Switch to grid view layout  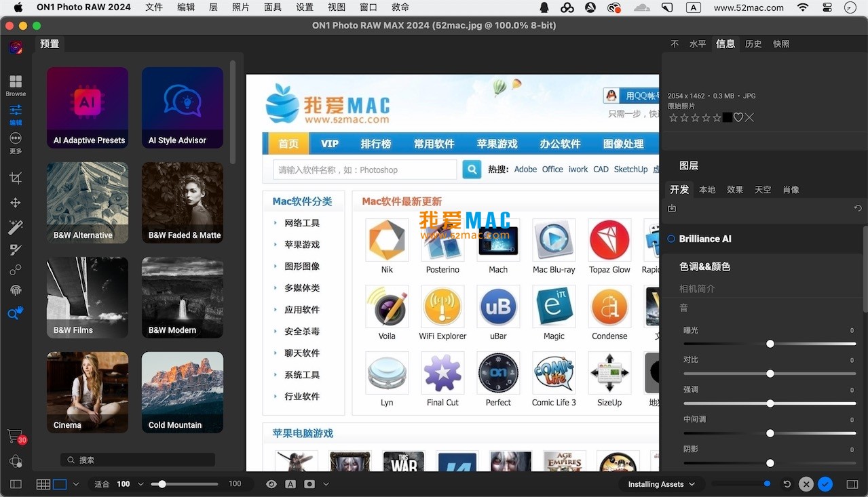(x=43, y=484)
